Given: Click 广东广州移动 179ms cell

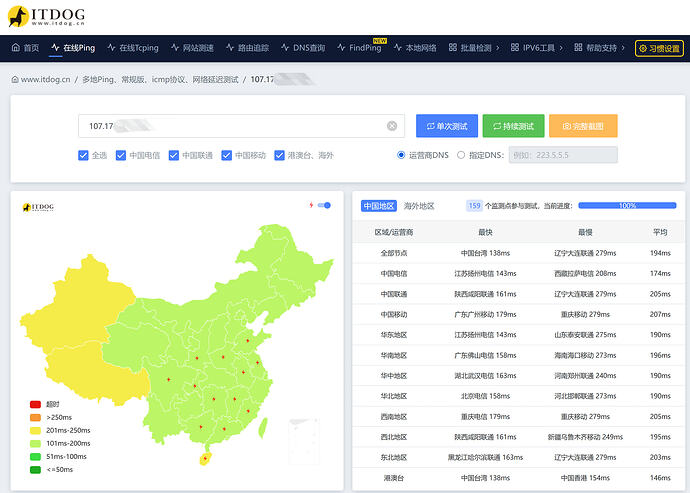Looking at the screenshot, I should 485,314.
